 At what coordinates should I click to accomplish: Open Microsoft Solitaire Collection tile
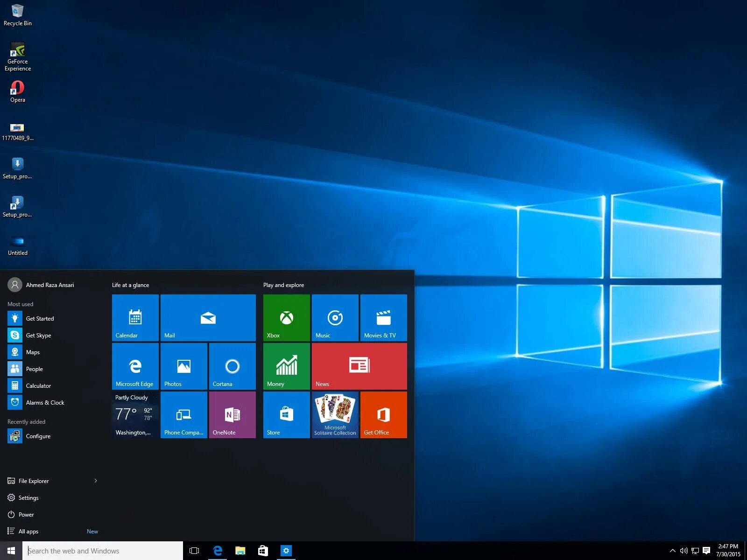tap(335, 414)
